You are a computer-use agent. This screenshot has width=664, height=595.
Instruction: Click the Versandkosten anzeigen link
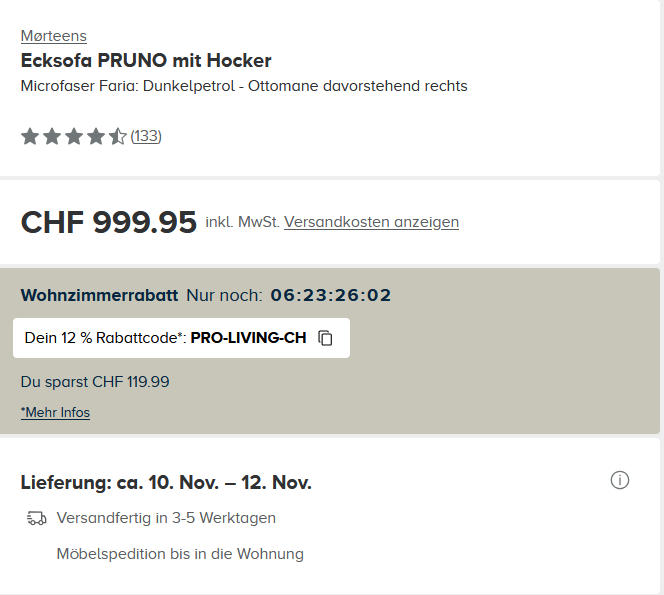(x=371, y=222)
